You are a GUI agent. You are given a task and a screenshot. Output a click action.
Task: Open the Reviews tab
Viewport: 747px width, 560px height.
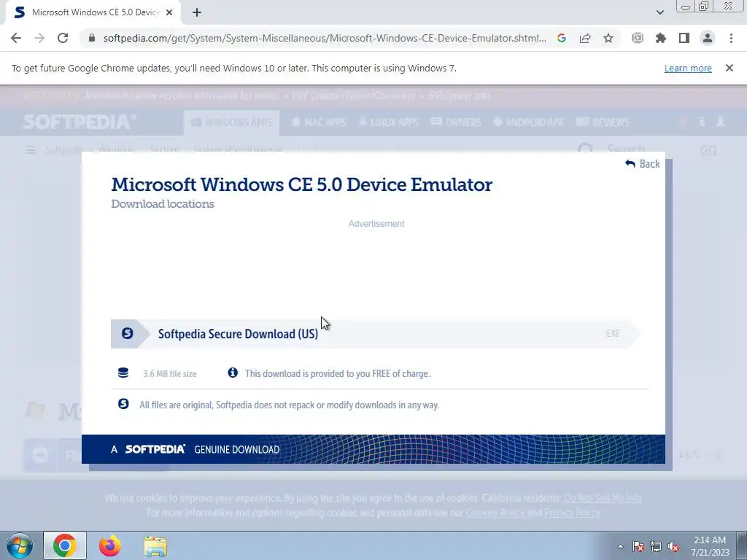coord(602,122)
